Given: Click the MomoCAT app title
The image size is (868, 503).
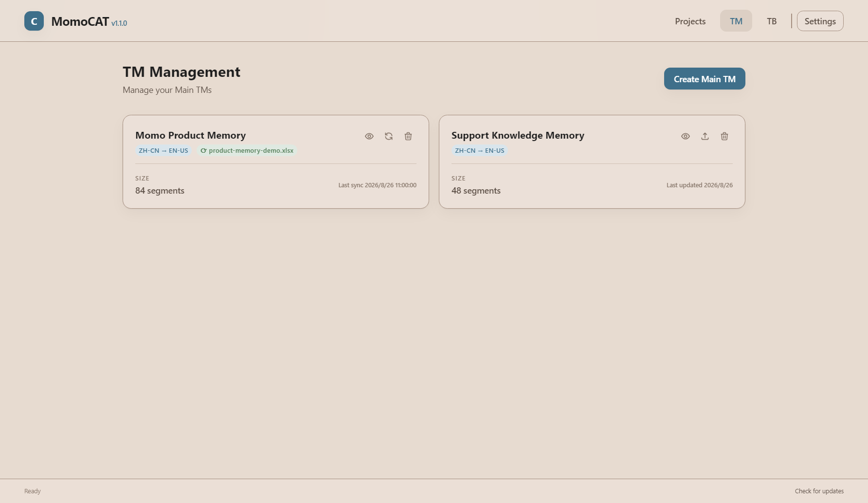Looking at the screenshot, I should (x=80, y=21).
